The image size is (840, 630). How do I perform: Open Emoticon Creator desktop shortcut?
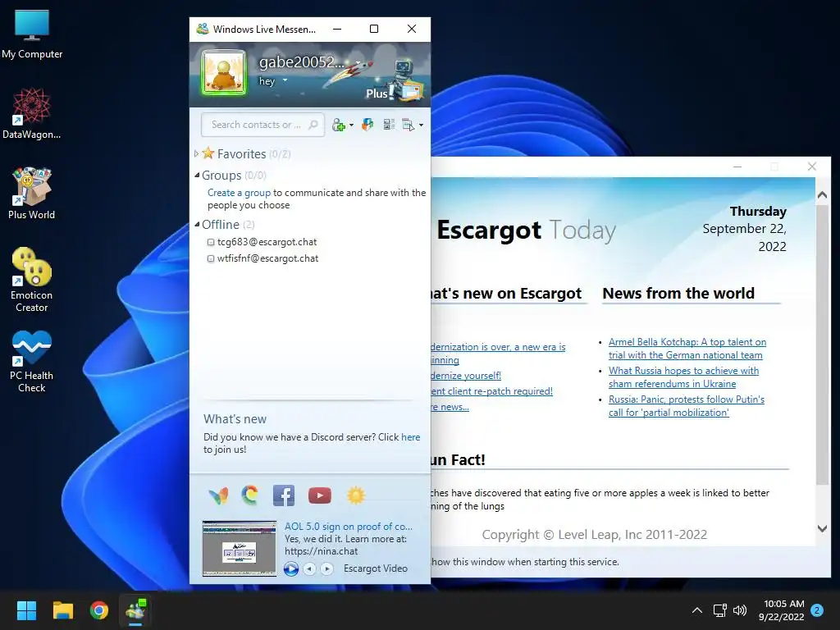32,280
